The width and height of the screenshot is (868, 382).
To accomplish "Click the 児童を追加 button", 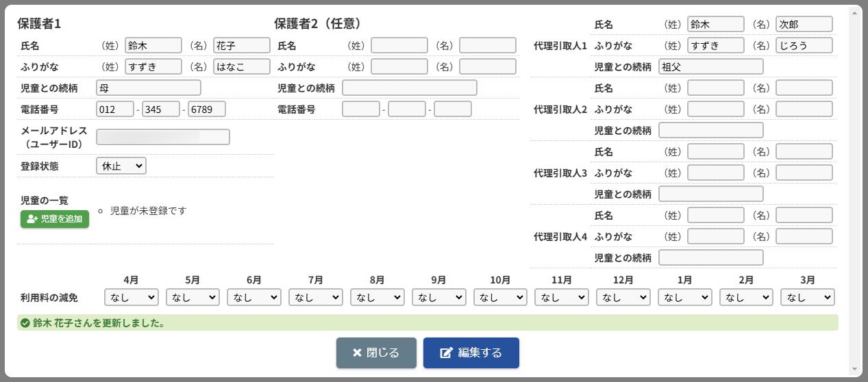I will 55,219.
